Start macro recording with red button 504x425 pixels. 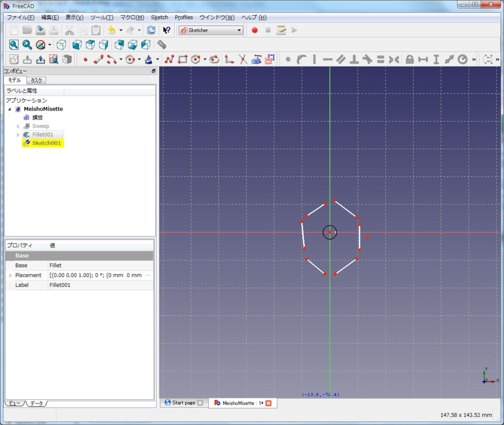(x=254, y=30)
